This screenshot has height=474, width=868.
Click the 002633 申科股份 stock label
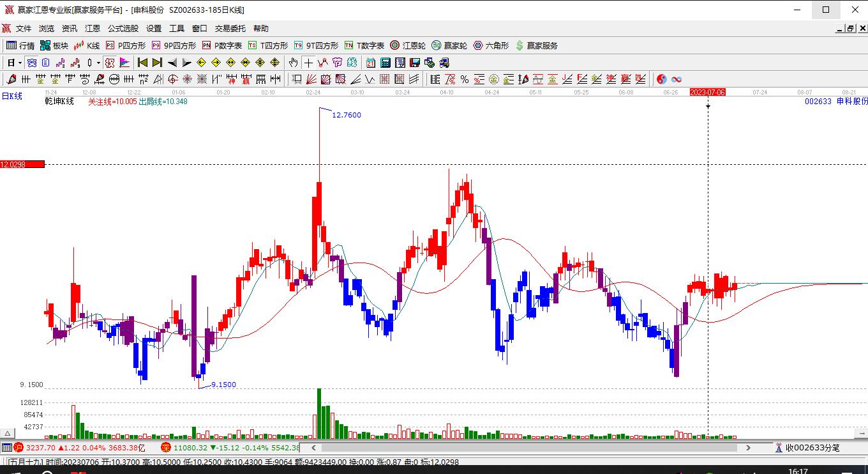point(836,101)
